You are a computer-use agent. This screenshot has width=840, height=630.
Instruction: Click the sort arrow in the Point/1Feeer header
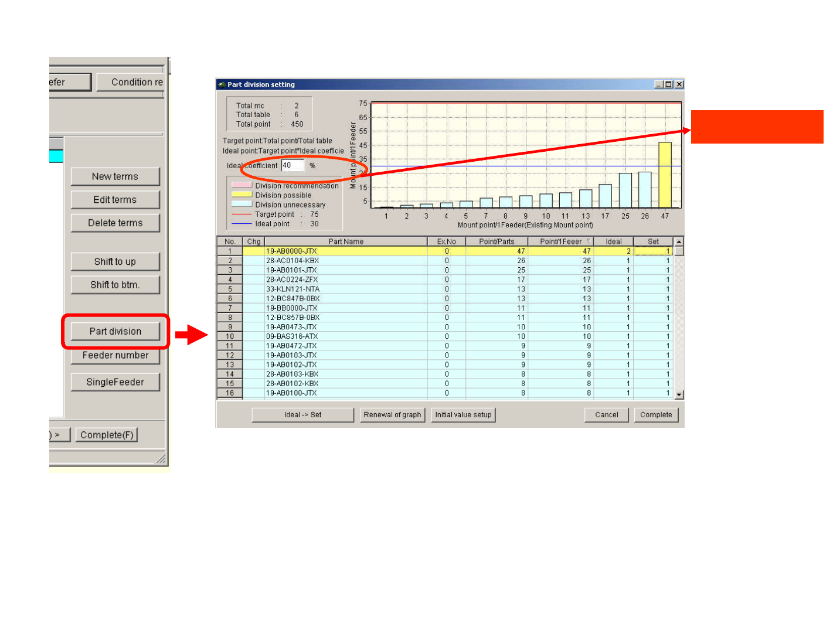tap(588, 241)
